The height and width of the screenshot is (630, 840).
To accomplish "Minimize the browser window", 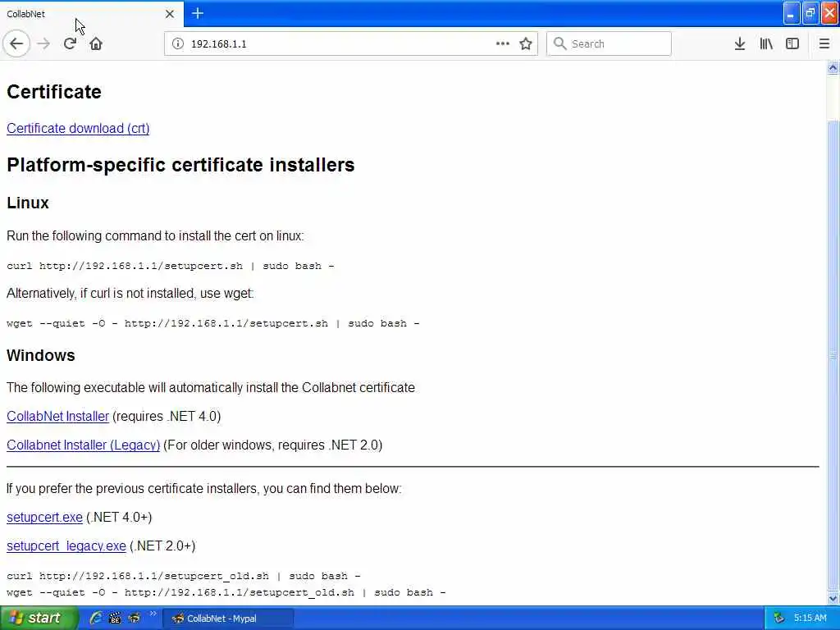I will [792, 13].
